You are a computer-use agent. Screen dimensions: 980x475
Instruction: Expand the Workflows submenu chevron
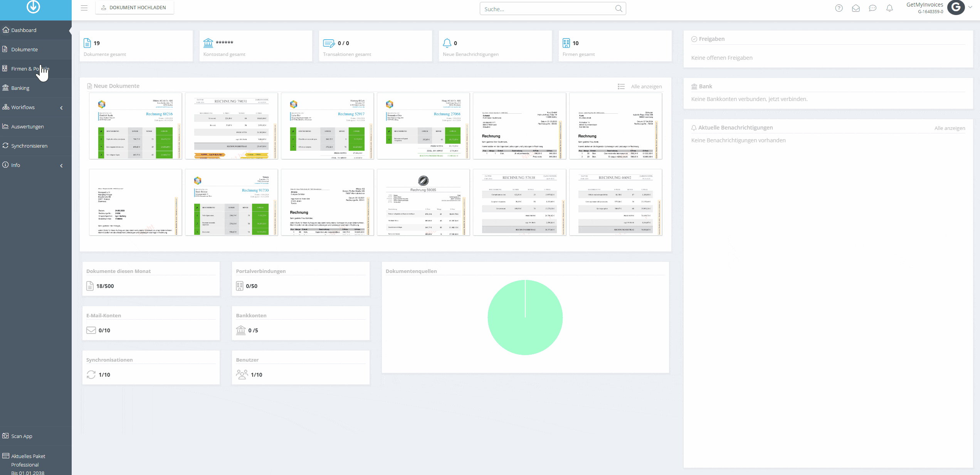(x=61, y=108)
